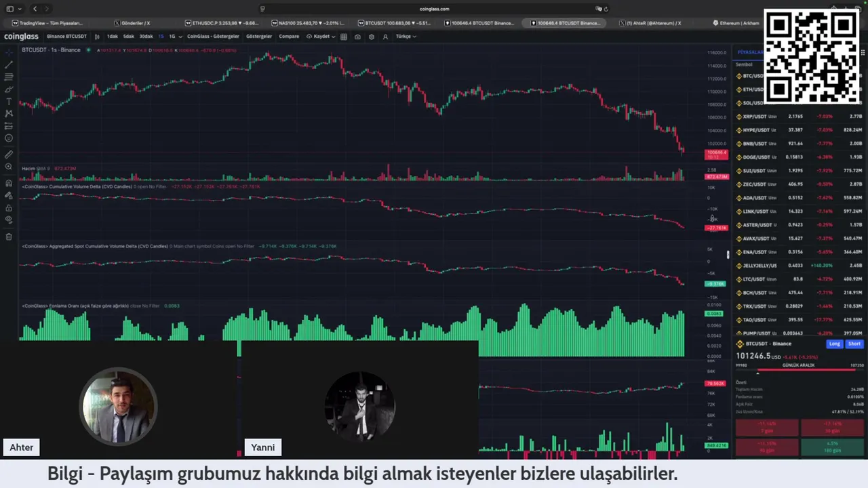868x488 pixels.
Task: Select the trend line drawing tool
Action: 9,64
